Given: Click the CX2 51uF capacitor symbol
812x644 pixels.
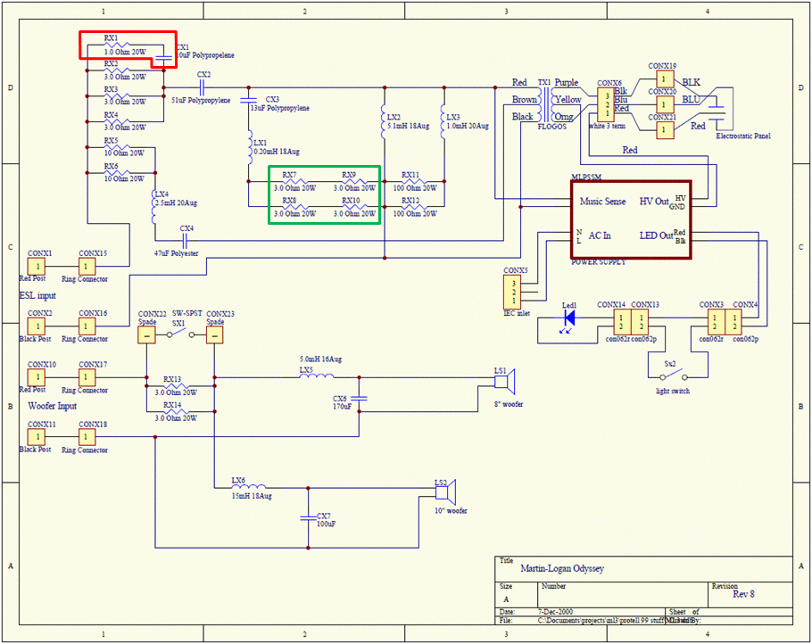Looking at the screenshot, I should click(x=203, y=87).
